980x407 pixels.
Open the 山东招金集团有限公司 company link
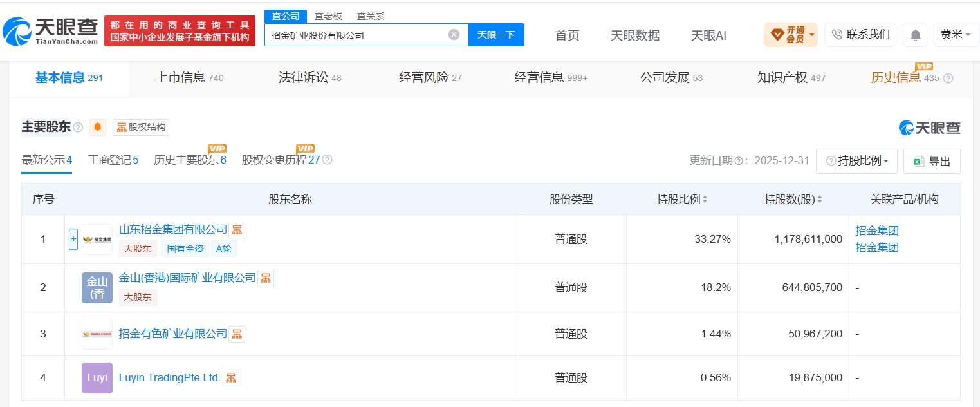173,229
